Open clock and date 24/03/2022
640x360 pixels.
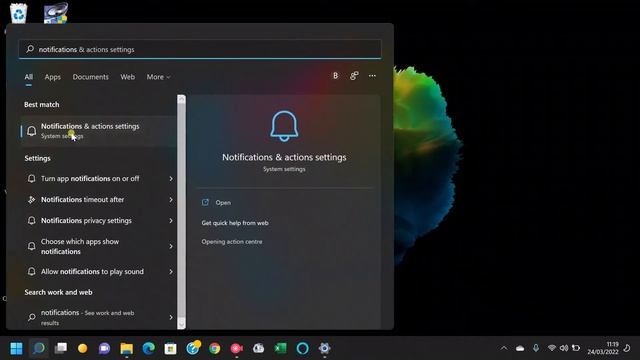tap(603, 348)
